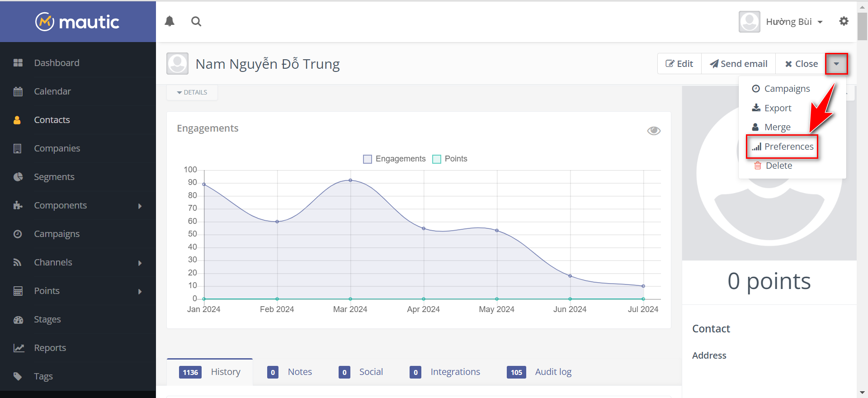The height and width of the screenshot is (398, 868).
Task: Click the Mar 2024 engagement data point
Action: point(350,180)
